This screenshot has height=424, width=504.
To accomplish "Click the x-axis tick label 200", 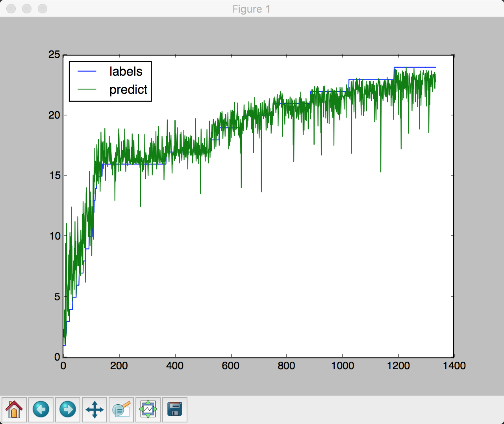I will (119, 366).
